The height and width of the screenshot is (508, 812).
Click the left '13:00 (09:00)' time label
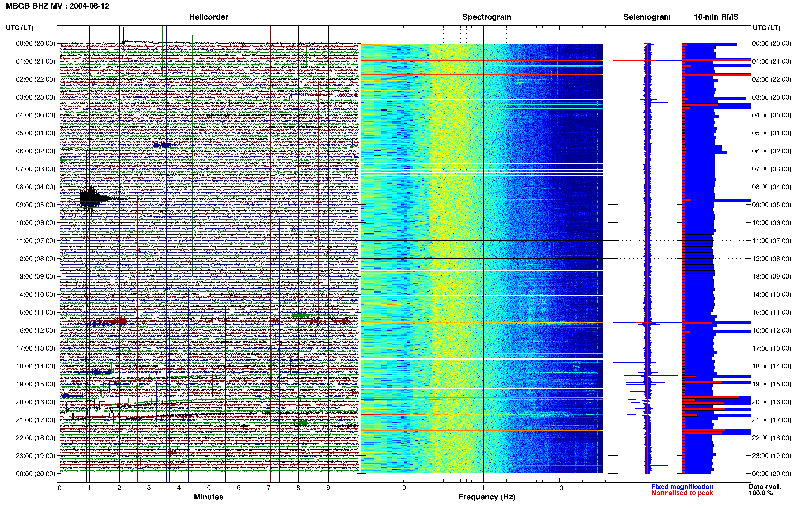click(36, 277)
